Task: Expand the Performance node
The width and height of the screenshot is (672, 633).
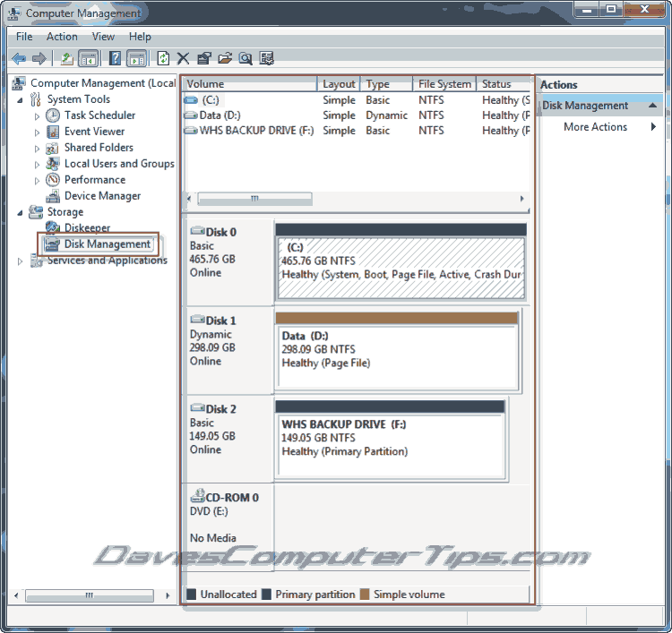Action: [x=37, y=181]
